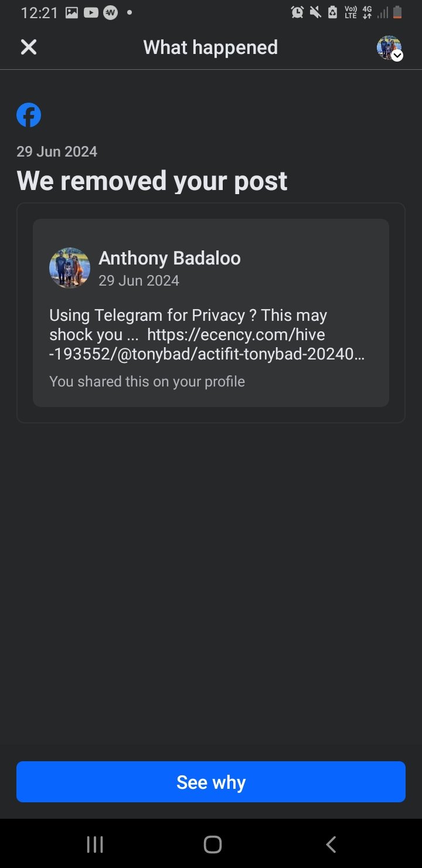Close the What happened screen

[x=28, y=47]
